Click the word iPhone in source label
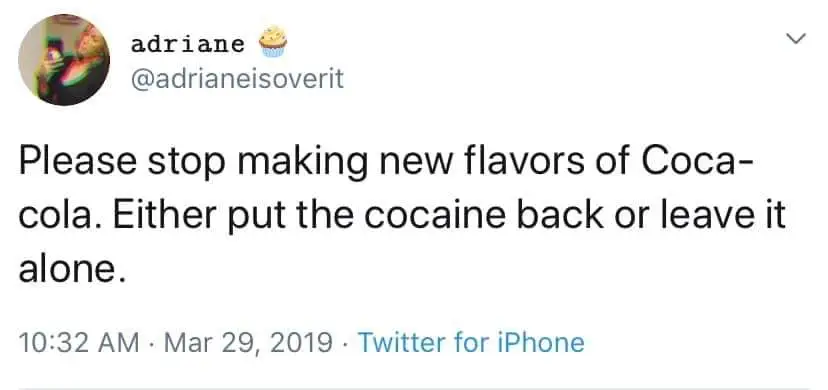This screenshot has height=390, width=828. [x=541, y=343]
